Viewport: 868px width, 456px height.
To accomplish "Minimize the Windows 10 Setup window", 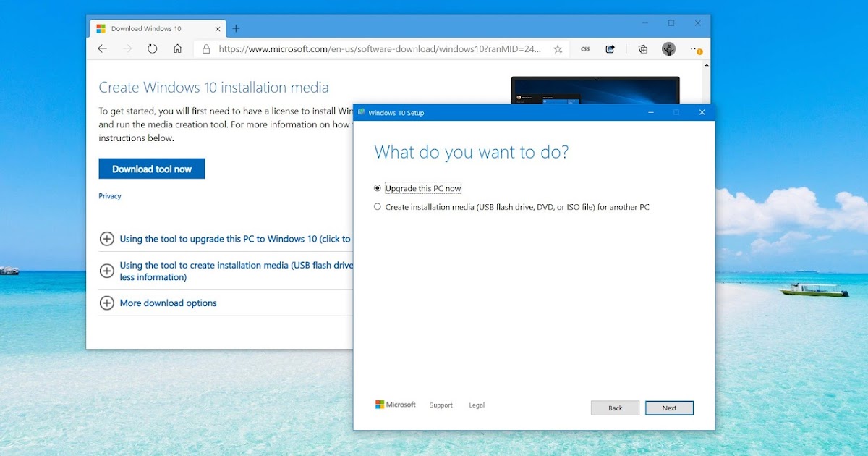I will 651,112.
